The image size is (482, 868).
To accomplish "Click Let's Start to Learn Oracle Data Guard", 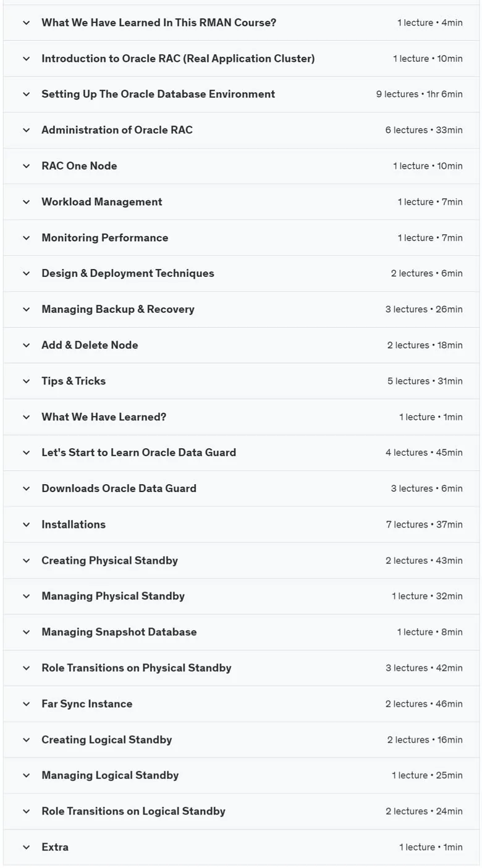I will 138,453.
